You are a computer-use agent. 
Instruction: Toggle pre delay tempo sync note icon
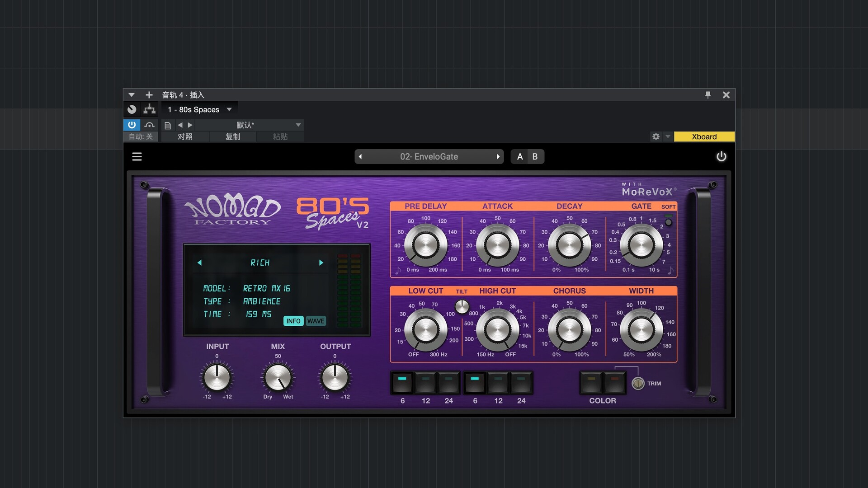[398, 271]
